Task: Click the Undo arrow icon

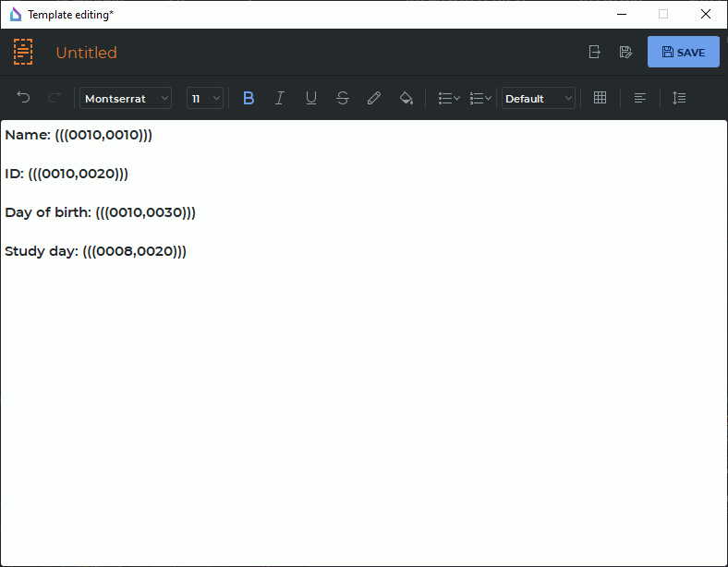Action: pos(23,98)
